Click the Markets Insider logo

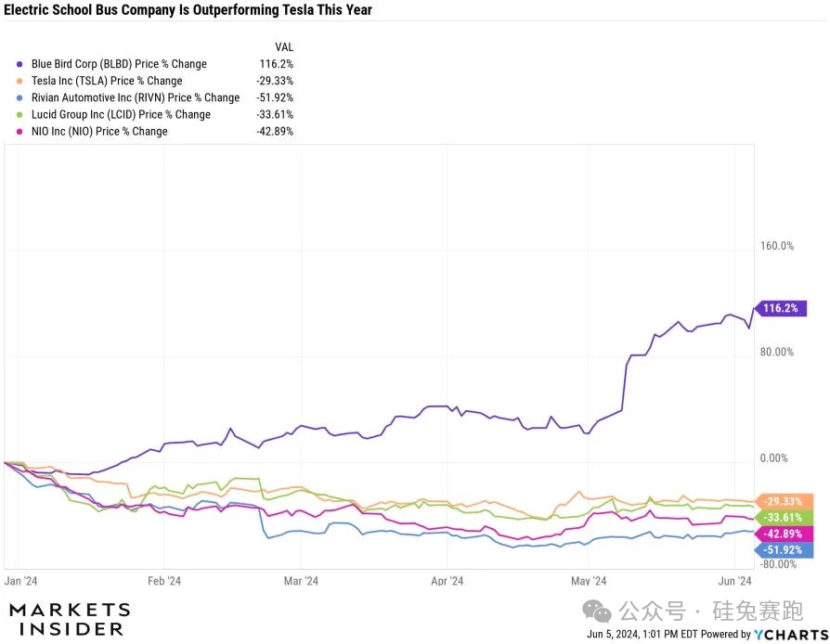(x=69, y=619)
